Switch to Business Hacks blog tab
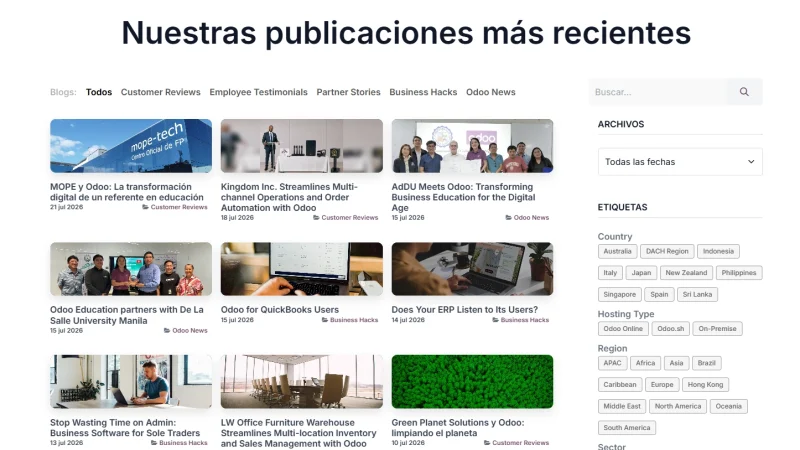Screen dimensions: 800x450 423,92
